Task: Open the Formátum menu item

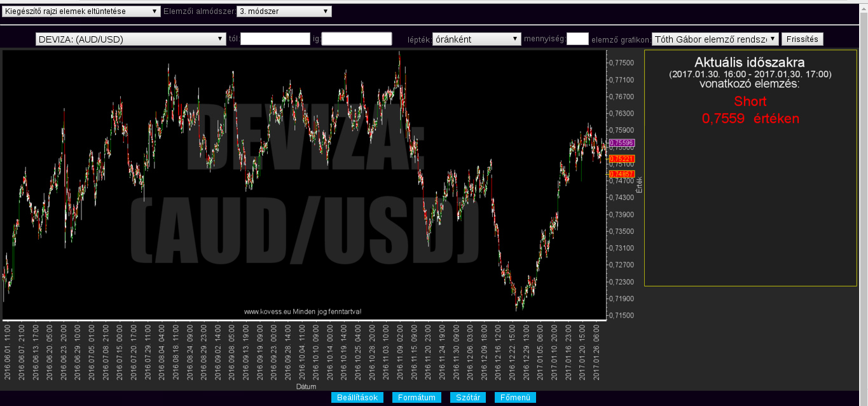Action: 417,398
